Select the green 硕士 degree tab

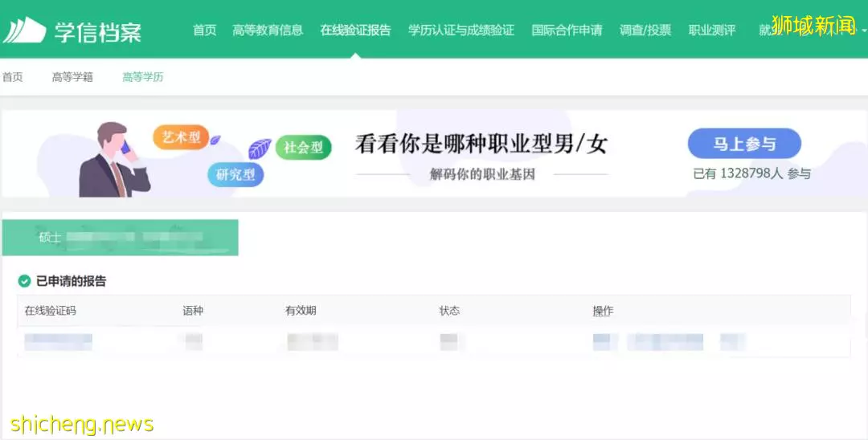pos(120,238)
